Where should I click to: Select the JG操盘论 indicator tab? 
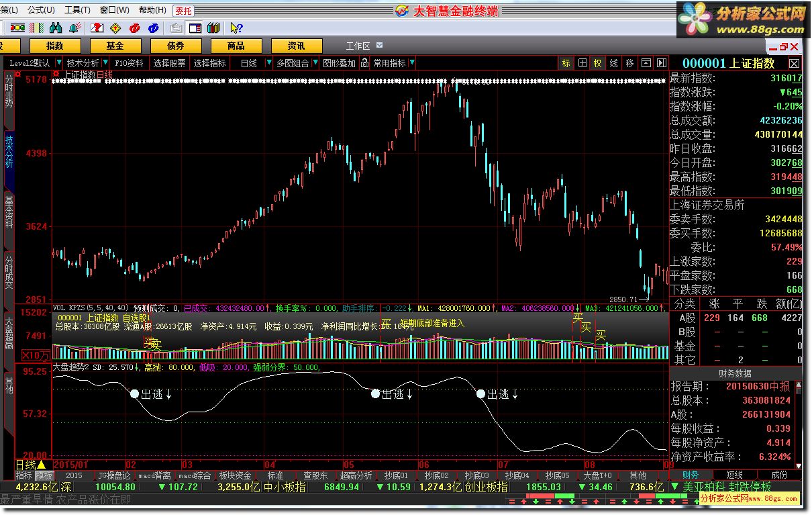[113, 475]
